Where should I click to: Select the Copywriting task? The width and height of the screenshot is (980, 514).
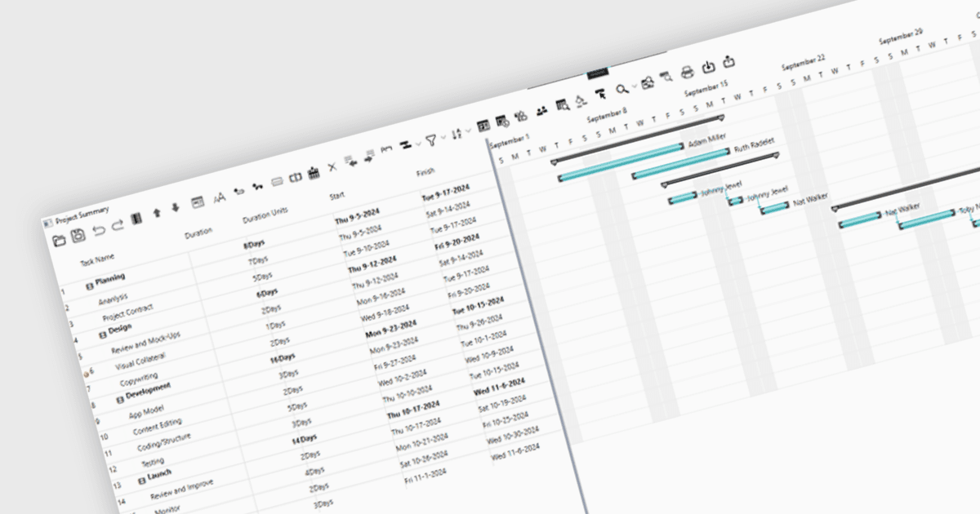pyautogui.click(x=139, y=379)
